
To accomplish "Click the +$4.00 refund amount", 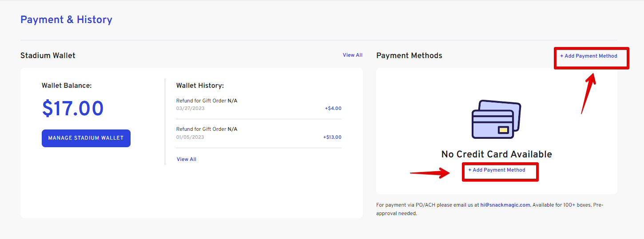I will [333, 108].
